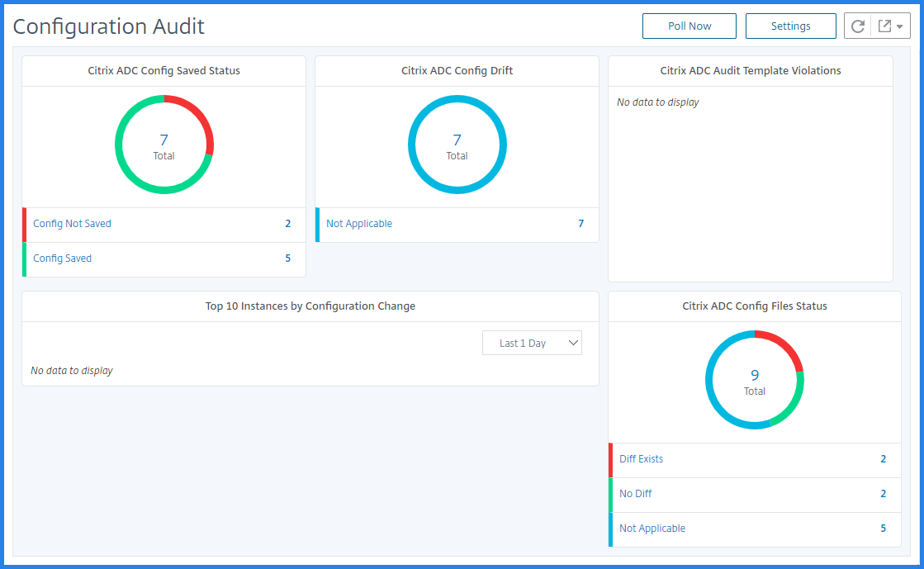This screenshot has width=924, height=569.
Task: Click the Diff Exists count 2
Action: pos(884,458)
